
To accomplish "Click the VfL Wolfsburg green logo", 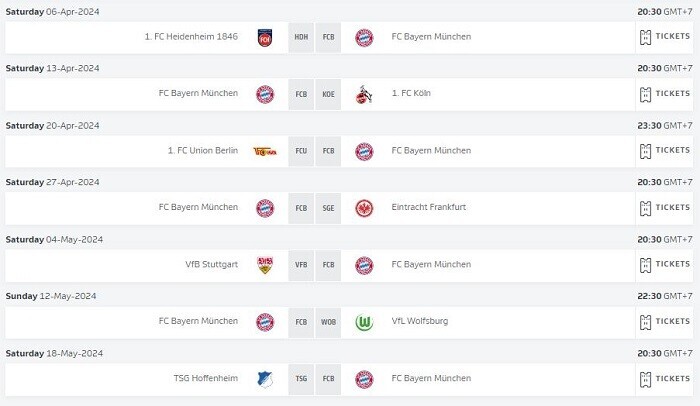I will tap(364, 322).
